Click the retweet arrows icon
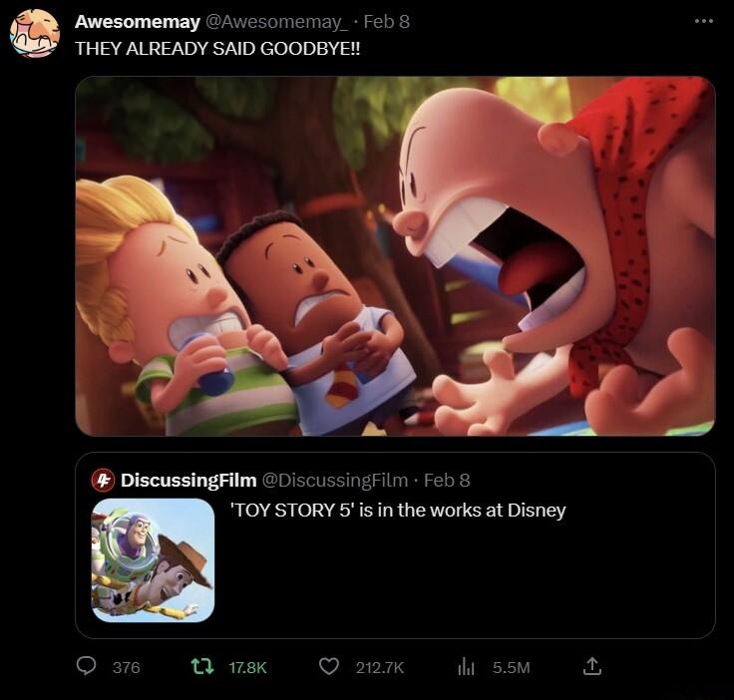The width and height of the screenshot is (734, 700). (203, 666)
